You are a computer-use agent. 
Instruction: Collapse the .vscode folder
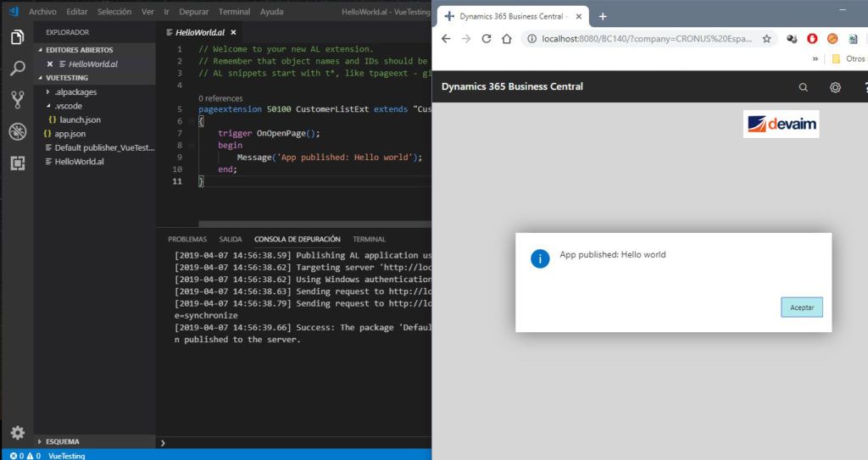pos(48,106)
